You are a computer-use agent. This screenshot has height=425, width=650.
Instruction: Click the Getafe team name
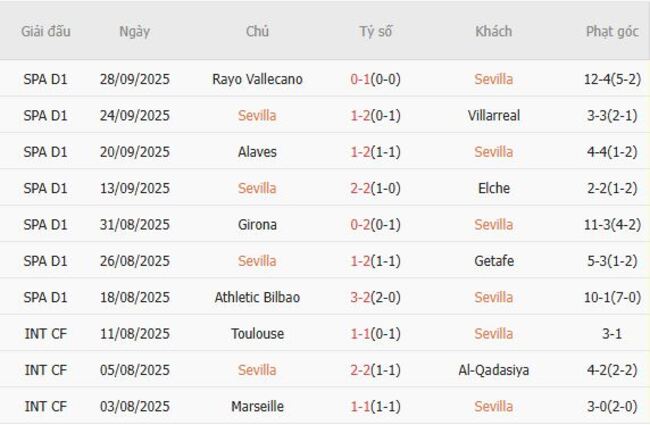[x=492, y=261]
